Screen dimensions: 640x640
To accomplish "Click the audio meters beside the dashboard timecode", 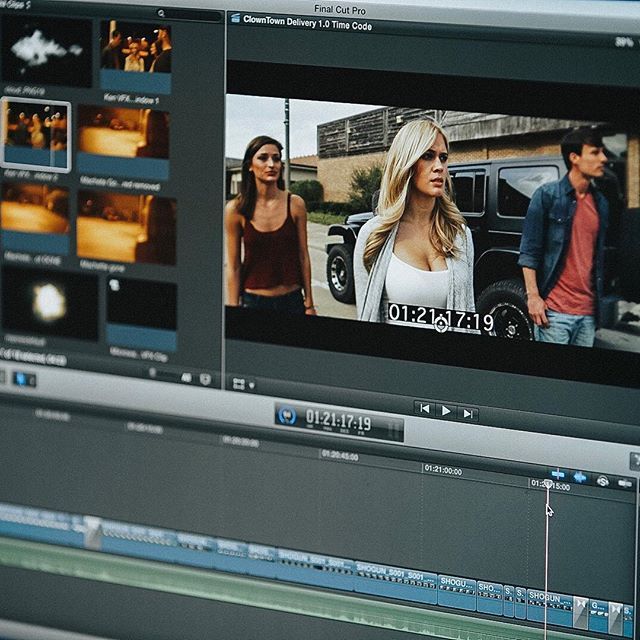I will pos(394,430).
